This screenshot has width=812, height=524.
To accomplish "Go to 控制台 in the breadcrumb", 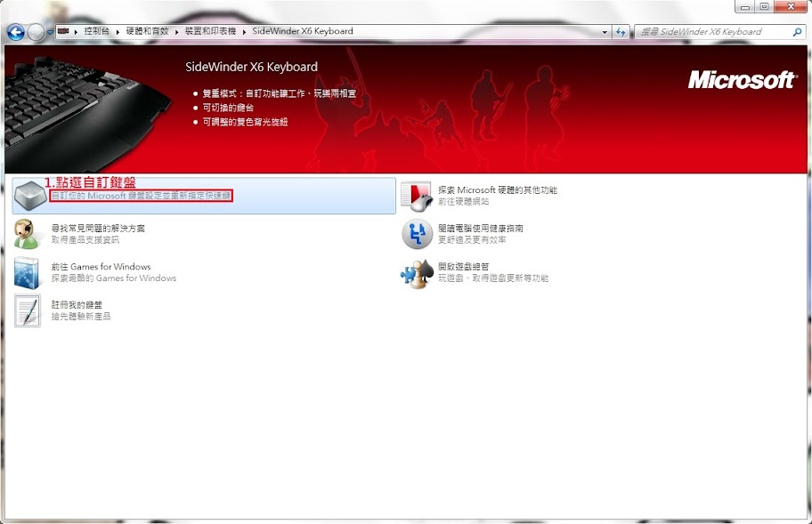I will tap(97, 31).
